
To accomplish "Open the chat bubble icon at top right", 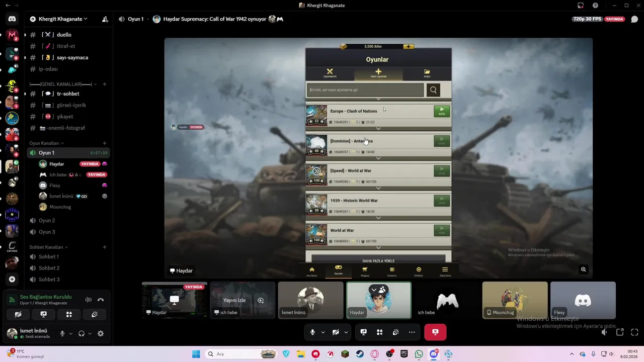I will [634, 19].
